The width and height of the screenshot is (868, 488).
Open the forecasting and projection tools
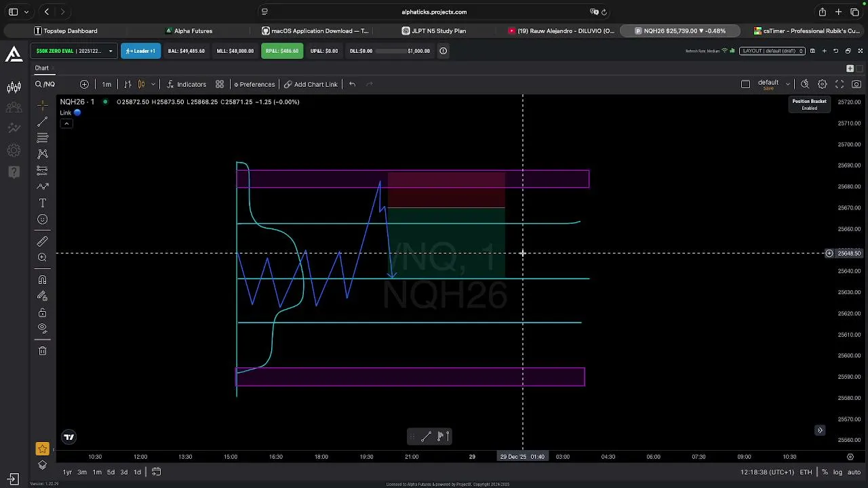42,170
